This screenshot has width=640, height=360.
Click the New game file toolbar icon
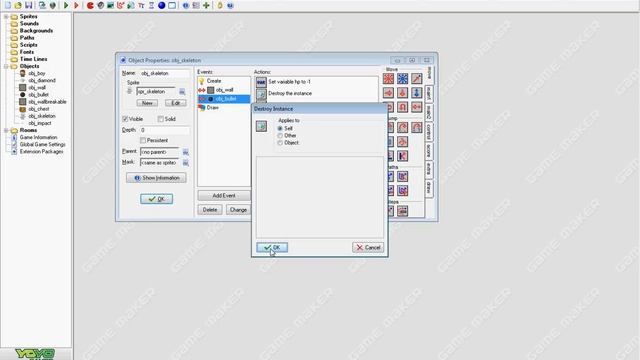point(8,5)
